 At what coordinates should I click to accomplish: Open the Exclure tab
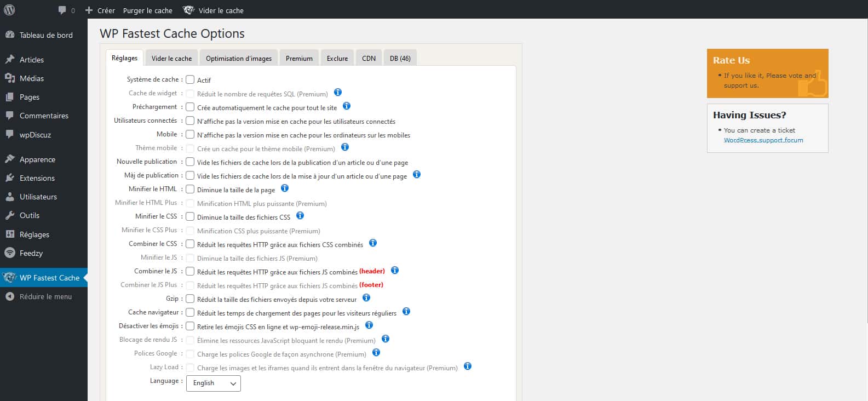[x=337, y=58]
